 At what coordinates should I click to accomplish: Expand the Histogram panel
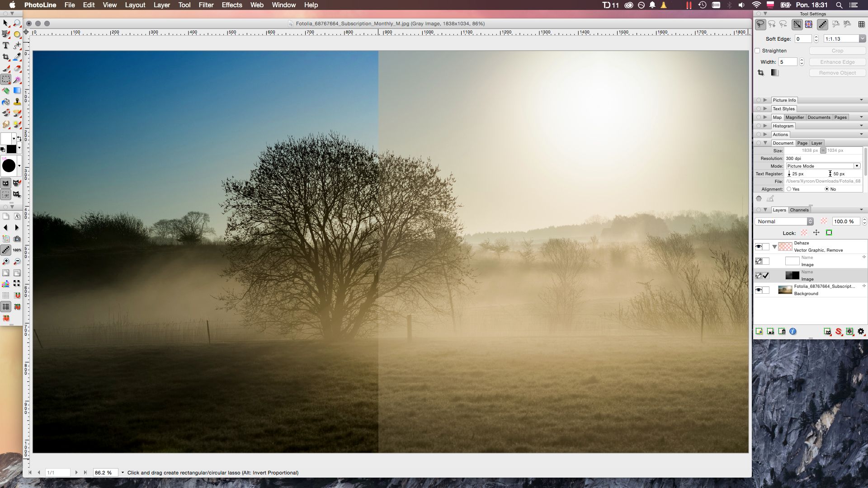click(765, 126)
